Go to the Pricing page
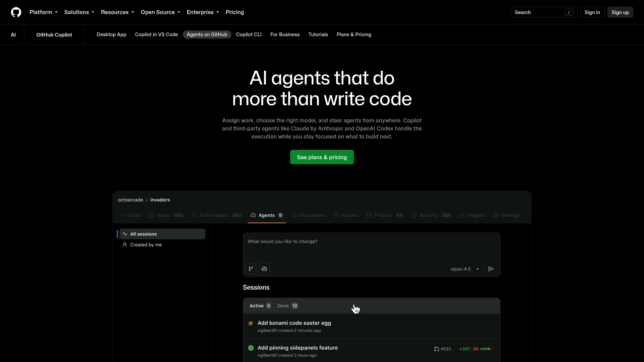 (x=235, y=12)
